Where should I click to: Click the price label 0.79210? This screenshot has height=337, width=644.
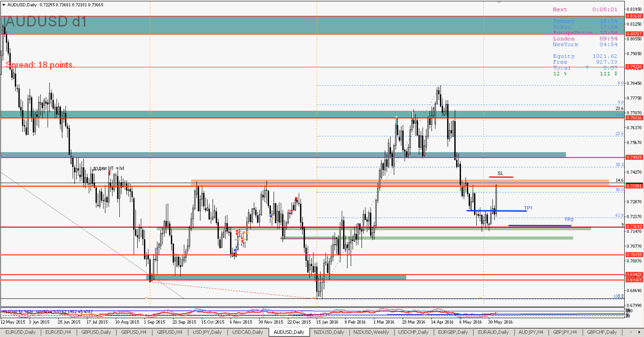pos(635,67)
